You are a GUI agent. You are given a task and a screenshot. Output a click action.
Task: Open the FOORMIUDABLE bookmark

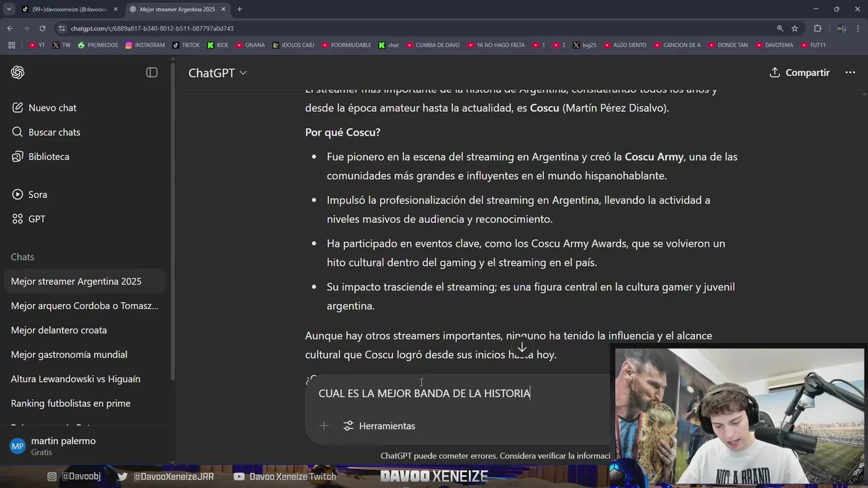(x=347, y=45)
